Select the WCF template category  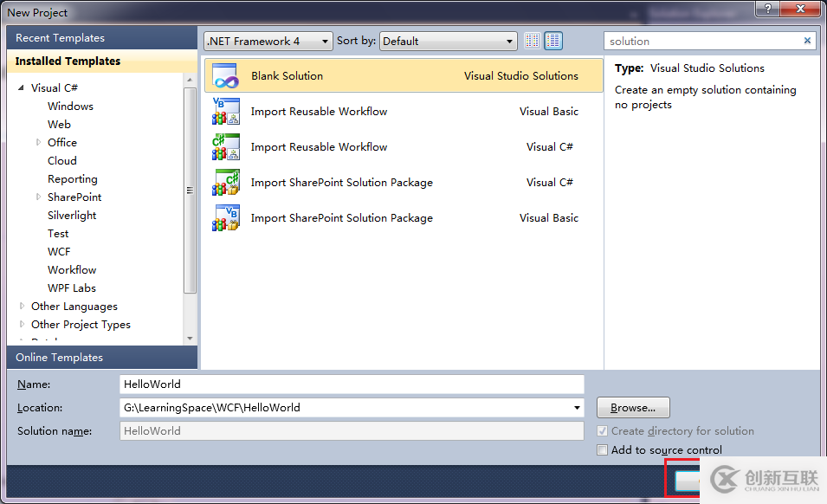[x=59, y=252]
